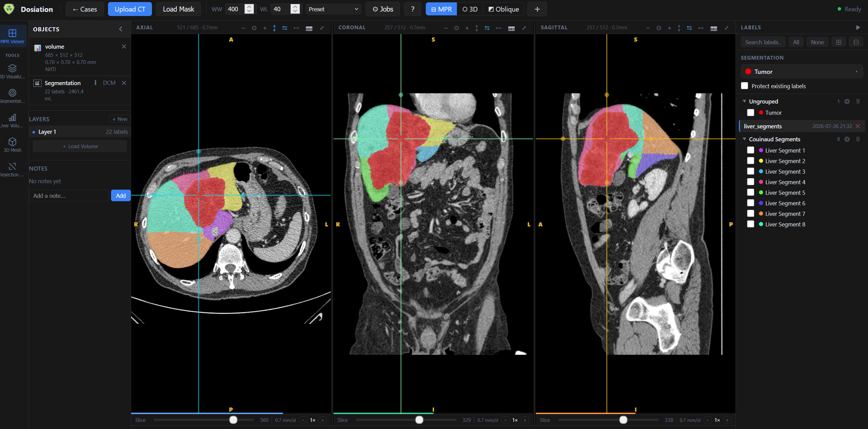The height and width of the screenshot is (429, 868).
Task: Click the Load Volume button
Action: tap(80, 146)
